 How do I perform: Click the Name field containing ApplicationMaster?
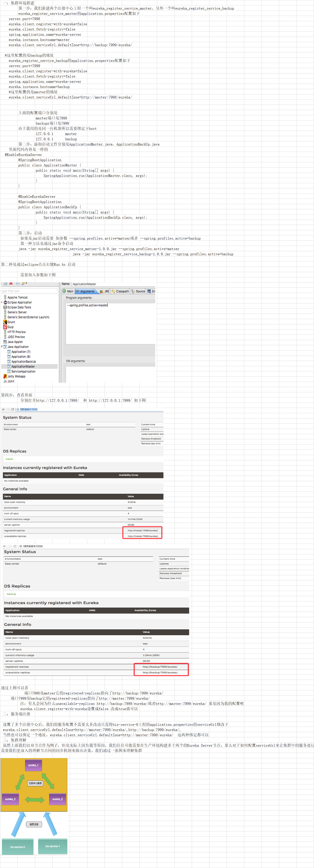coord(114,284)
